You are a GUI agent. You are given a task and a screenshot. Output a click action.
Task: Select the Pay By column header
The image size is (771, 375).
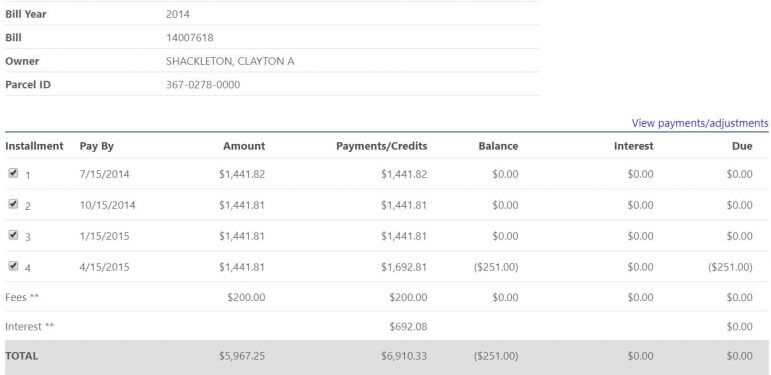coord(97,146)
